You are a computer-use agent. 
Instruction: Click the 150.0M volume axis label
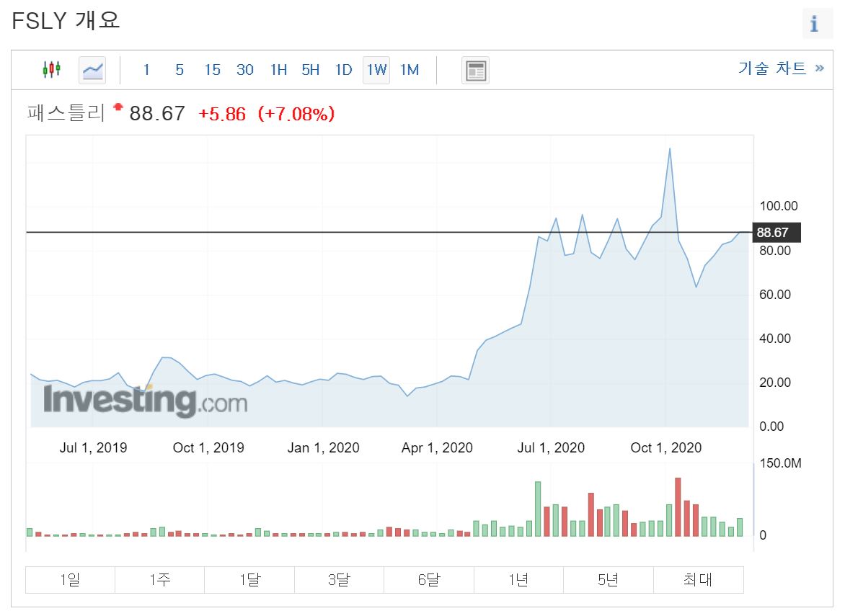[x=780, y=463]
